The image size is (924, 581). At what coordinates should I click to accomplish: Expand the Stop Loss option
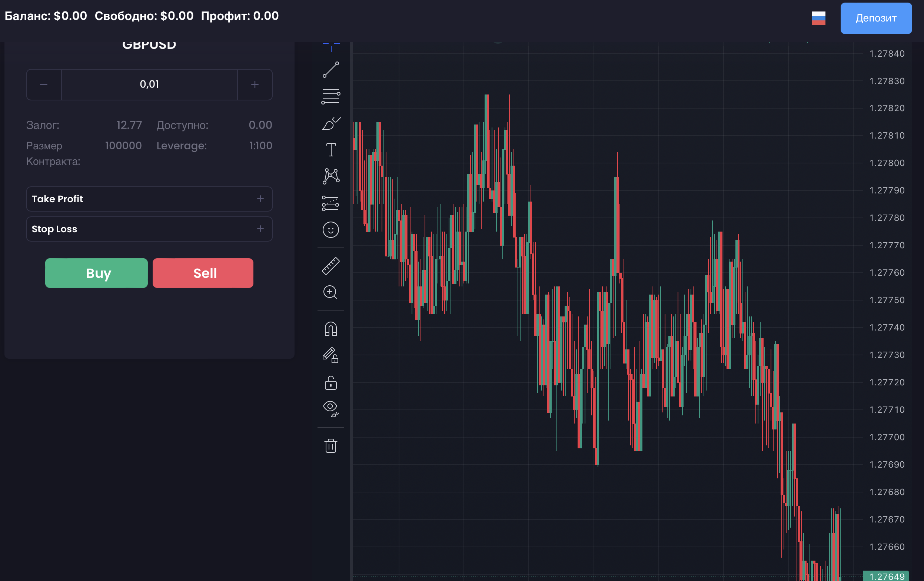click(149, 229)
